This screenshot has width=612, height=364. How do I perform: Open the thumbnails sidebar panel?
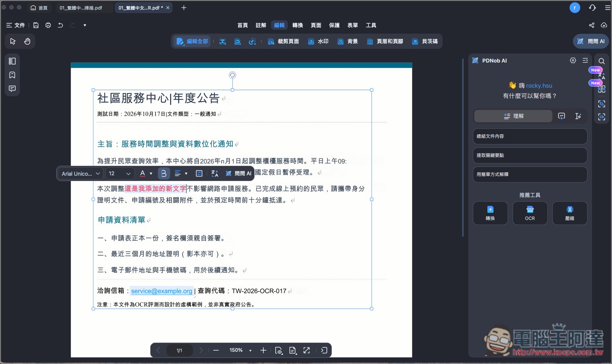pos(12,61)
